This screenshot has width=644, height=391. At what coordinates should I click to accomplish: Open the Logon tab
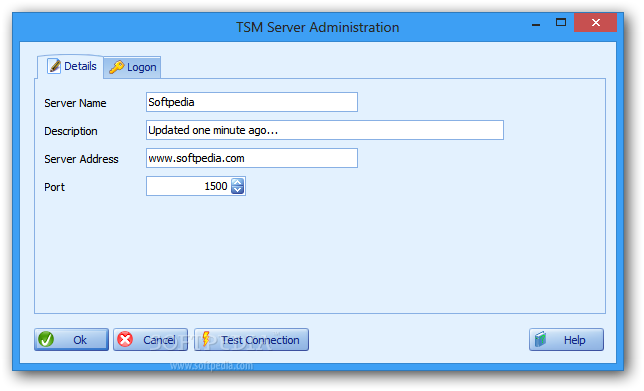click(x=132, y=67)
